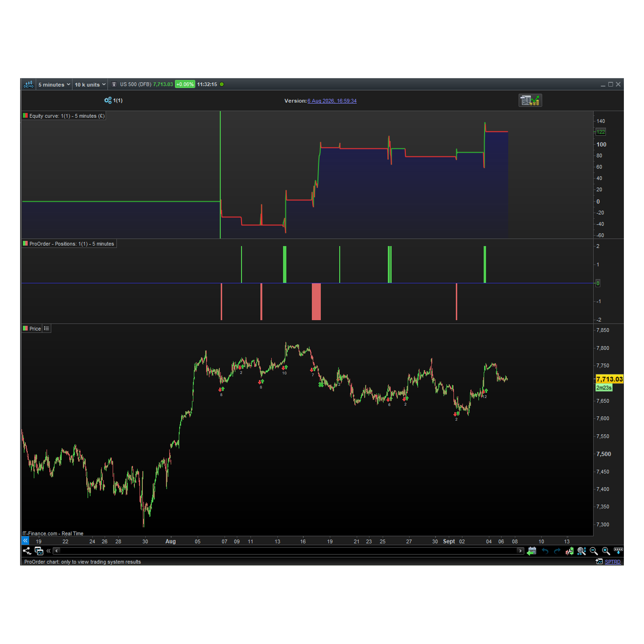Screen dimensions: 644x644
Task: Open the SPTRD link in the status bar
Action: tap(613, 562)
